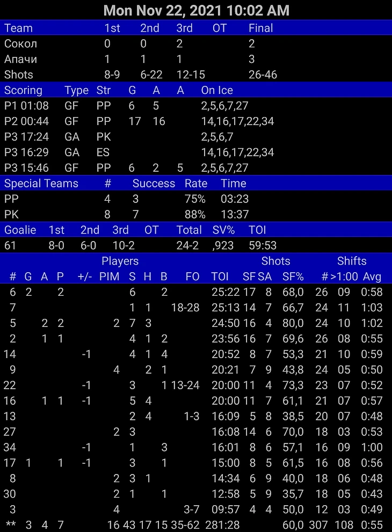This screenshot has height=532, width=392.
Task: Open the P3 15:46 scoring entry
Action: 196,168
